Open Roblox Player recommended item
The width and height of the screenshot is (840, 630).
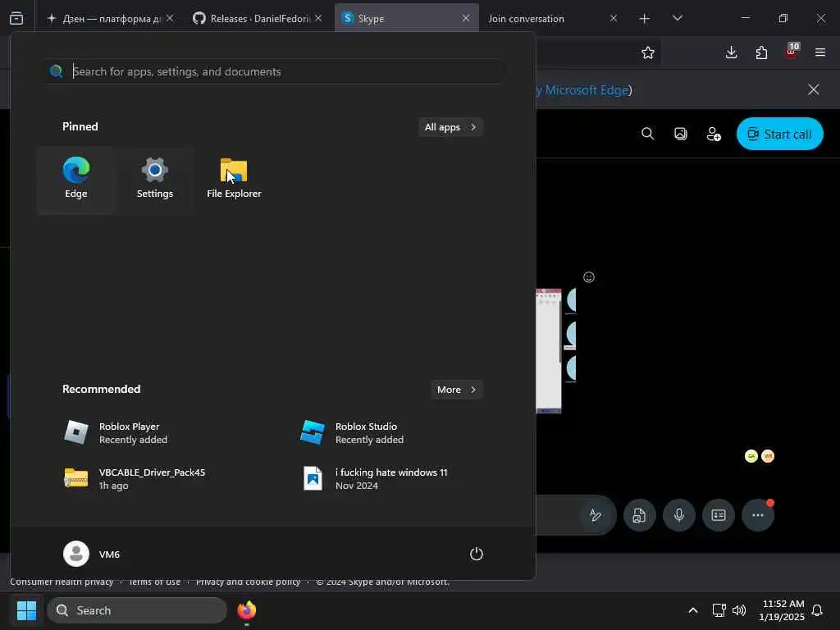pyautogui.click(x=116, y=433)
